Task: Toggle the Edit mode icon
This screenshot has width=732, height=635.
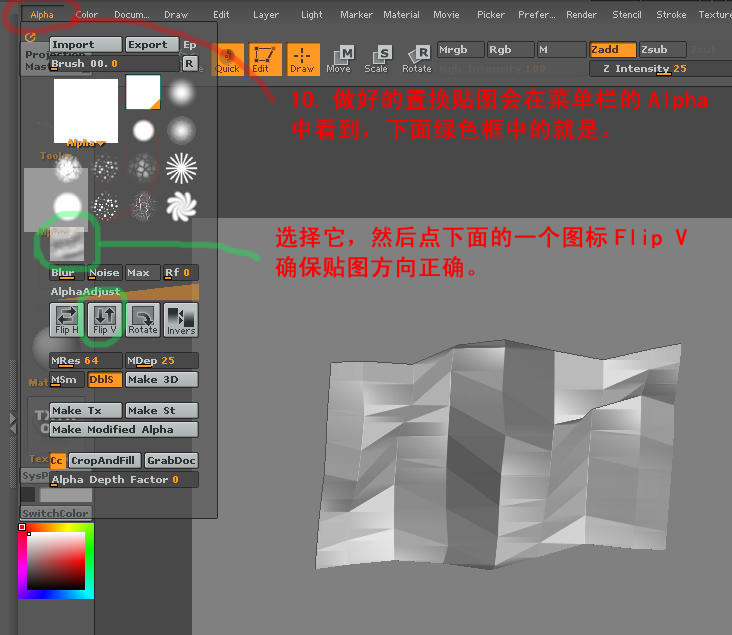Action: 265,59
